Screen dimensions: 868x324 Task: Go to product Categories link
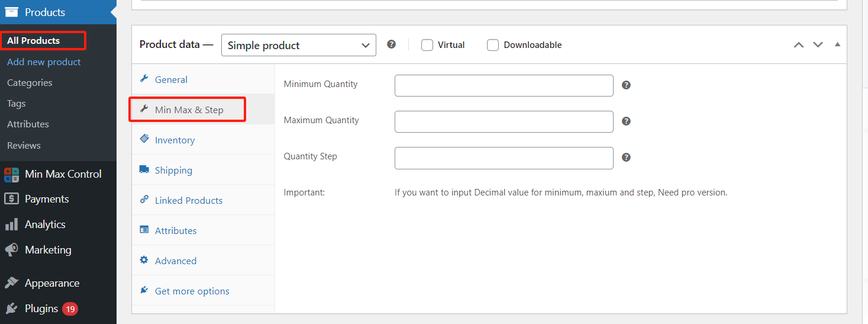[30, 83]
